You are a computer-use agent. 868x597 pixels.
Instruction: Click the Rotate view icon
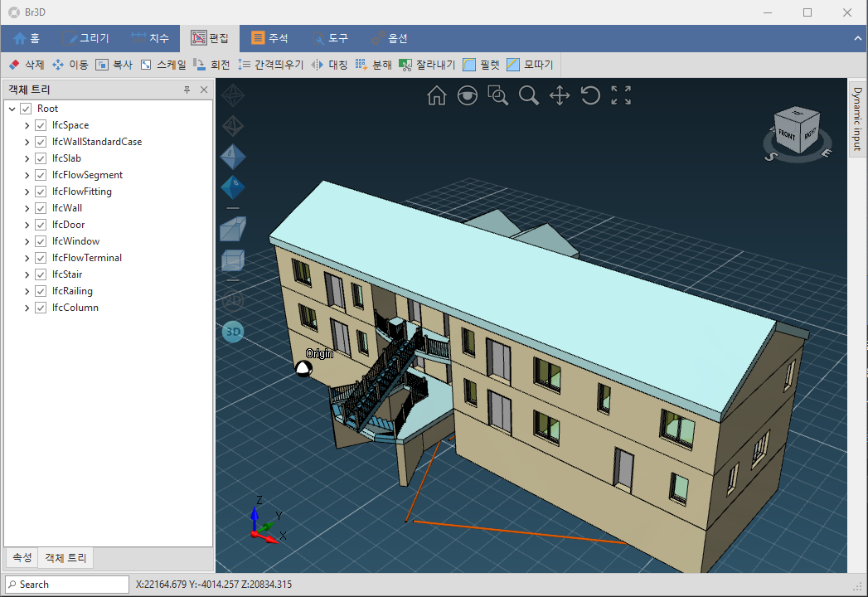click(590, 95)
